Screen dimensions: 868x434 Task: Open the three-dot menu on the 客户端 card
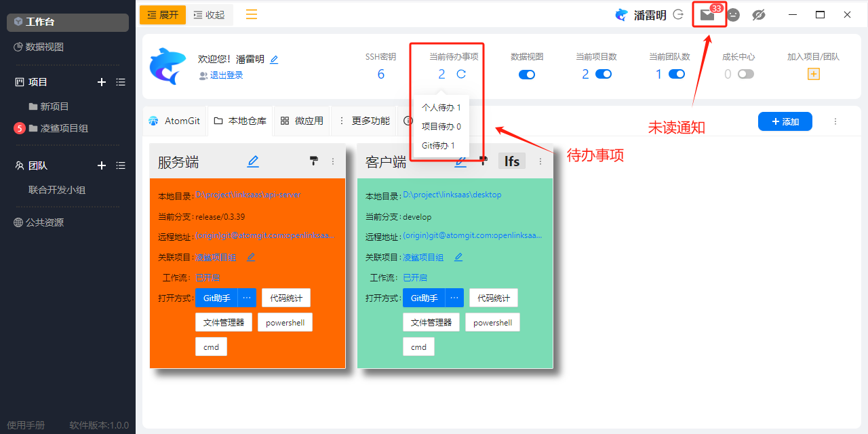point(540,161)
